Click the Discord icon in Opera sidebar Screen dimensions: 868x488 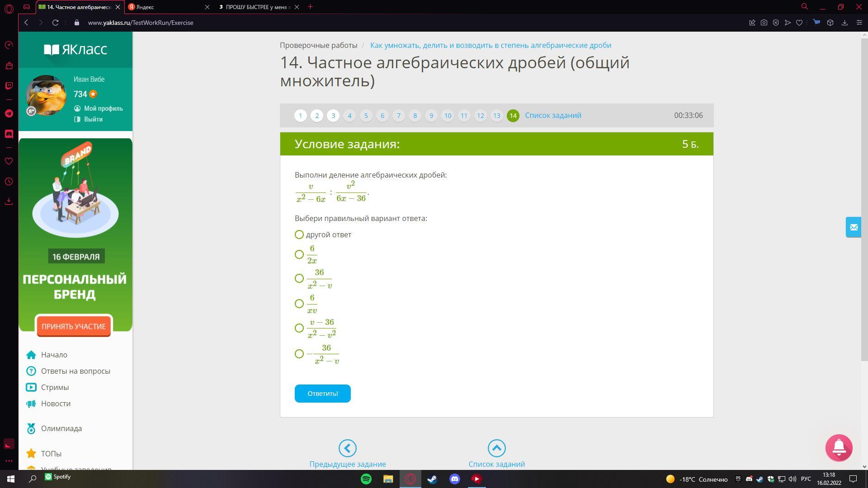pos(9,134)
